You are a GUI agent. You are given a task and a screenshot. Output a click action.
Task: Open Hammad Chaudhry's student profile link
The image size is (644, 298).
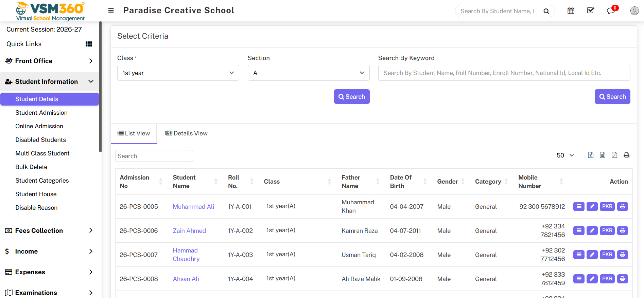(x=186, y=255)
